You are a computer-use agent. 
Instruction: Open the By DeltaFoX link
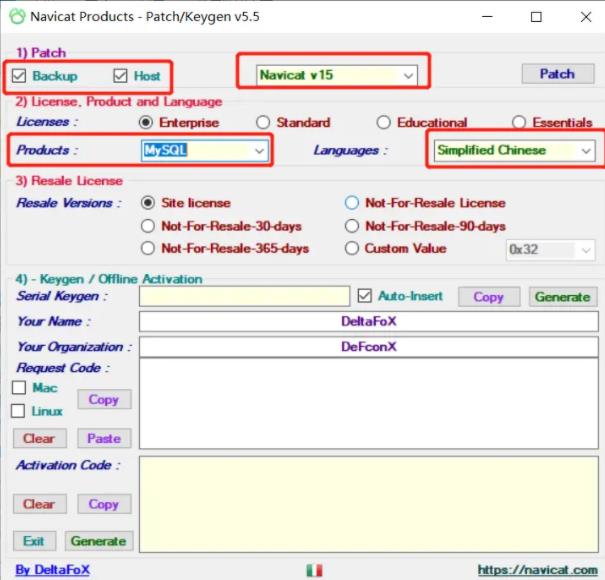pos(52,570)
